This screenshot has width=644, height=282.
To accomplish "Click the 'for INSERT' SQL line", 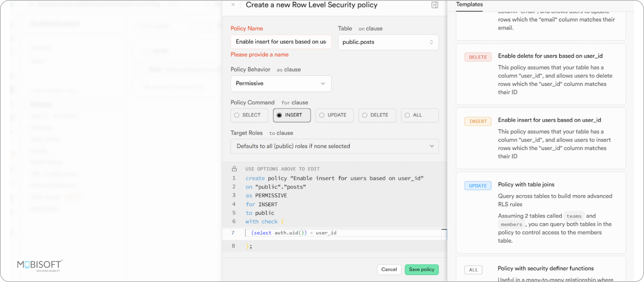I will pyautogui.click(x=262, y=204).
